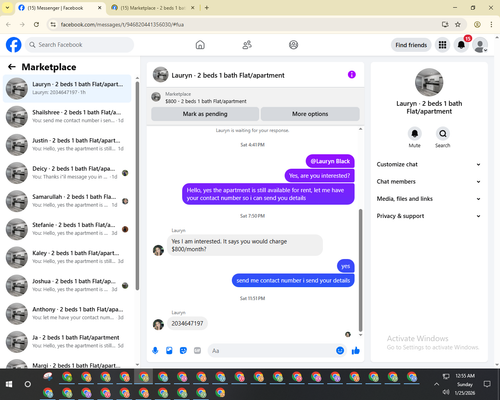Image resolution: width=500 pixels, height=400 pixels.
Task: Open the Justin conversation
Action: [67, 145]
